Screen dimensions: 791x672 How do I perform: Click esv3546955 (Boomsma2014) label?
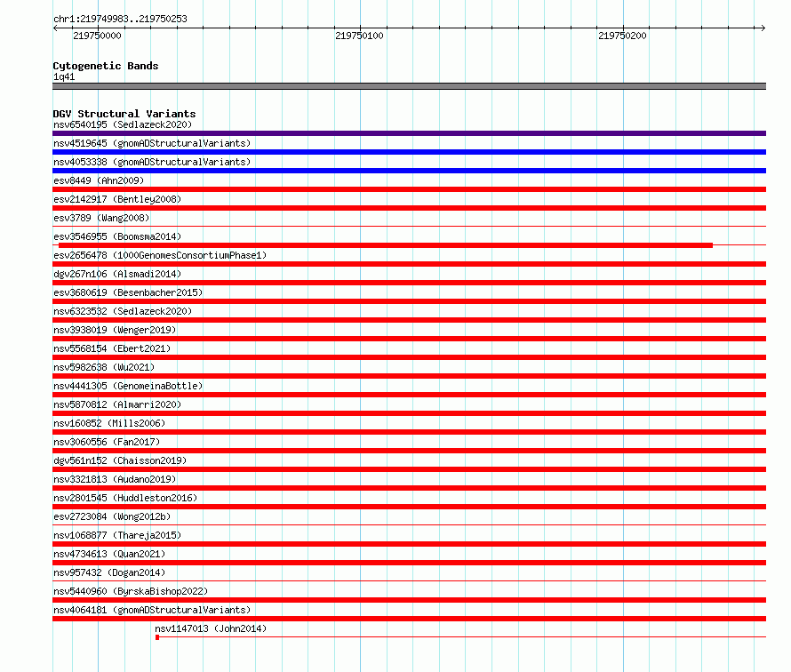point(117,236)
